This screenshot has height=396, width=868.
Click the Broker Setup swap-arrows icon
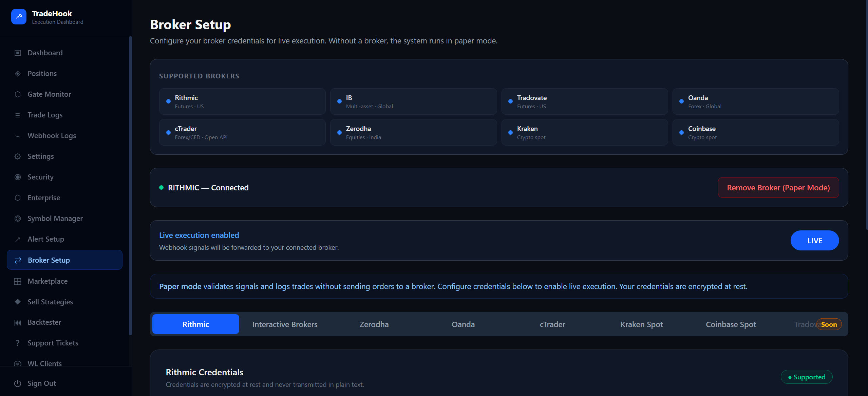18,260
